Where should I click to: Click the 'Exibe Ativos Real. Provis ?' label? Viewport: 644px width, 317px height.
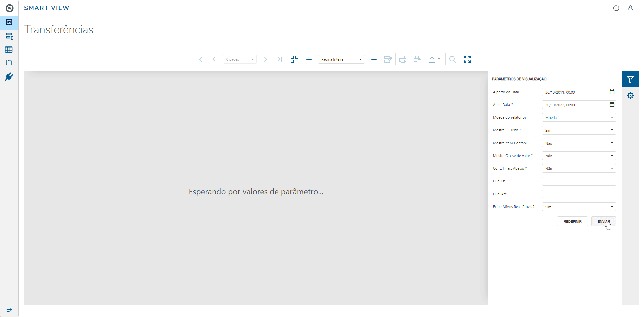(x=514, y=207)
